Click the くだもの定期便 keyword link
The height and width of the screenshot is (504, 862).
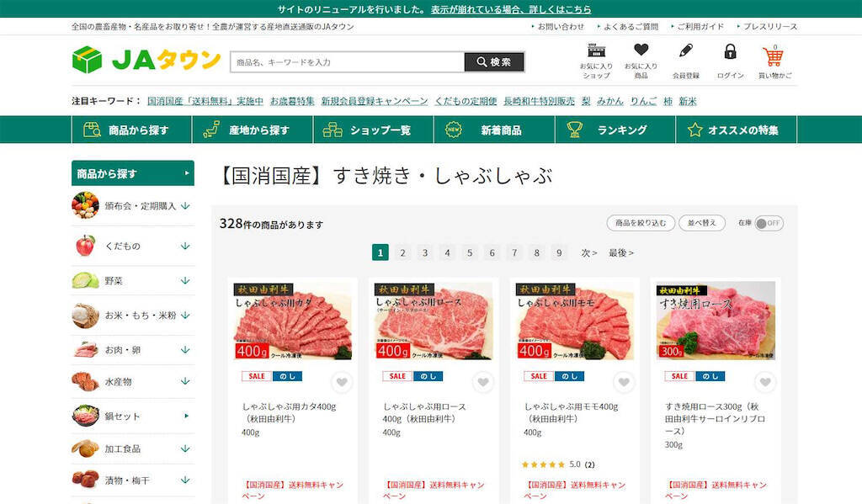466,101
